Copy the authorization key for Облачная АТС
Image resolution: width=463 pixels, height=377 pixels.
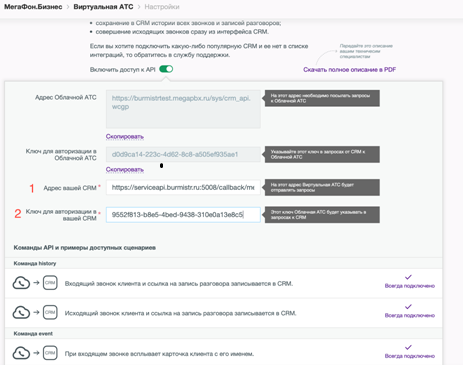(x=125, y=170)
